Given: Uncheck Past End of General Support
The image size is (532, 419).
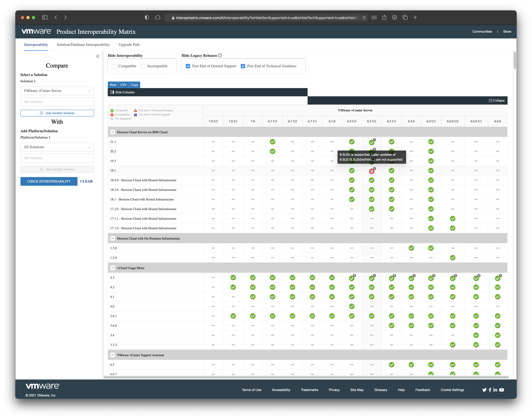Looking at the screenshot, I should pos(188,66).
